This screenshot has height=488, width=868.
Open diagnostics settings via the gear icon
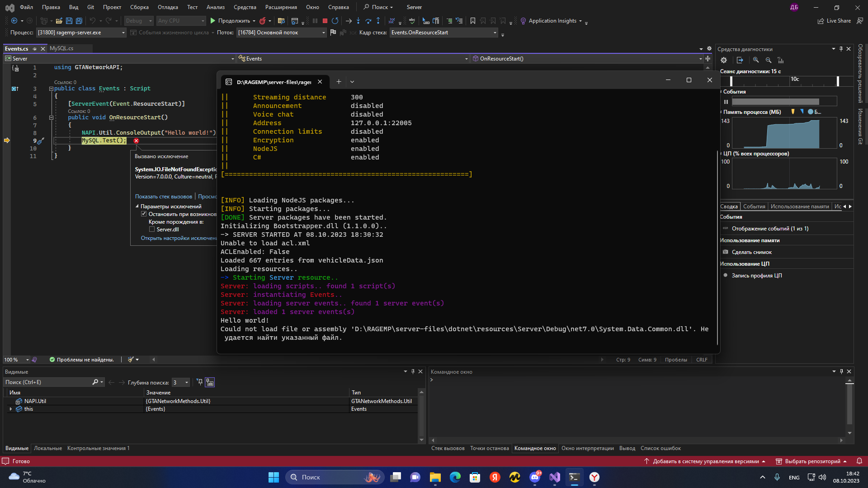tap(724, 60)
